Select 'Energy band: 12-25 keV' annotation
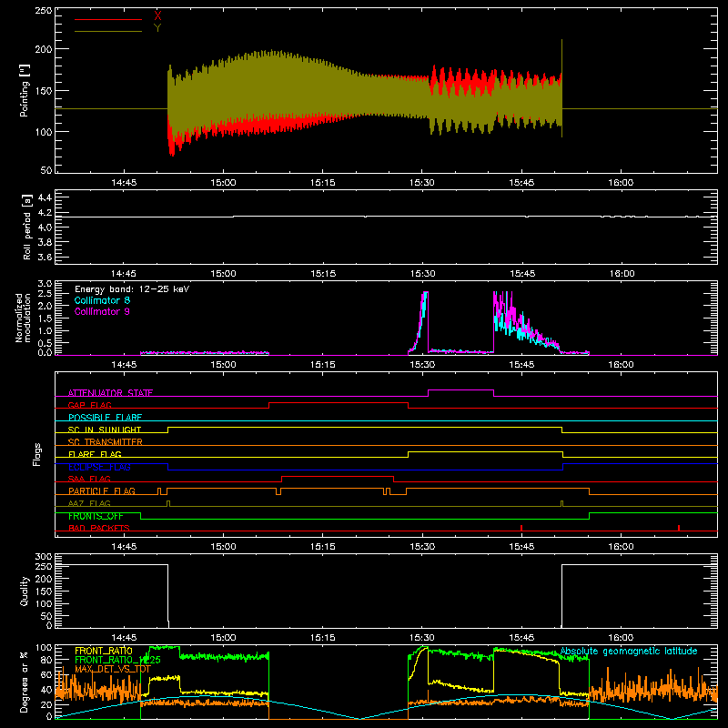The height and width of the screenshot is (728, 728). pos(132,289)
